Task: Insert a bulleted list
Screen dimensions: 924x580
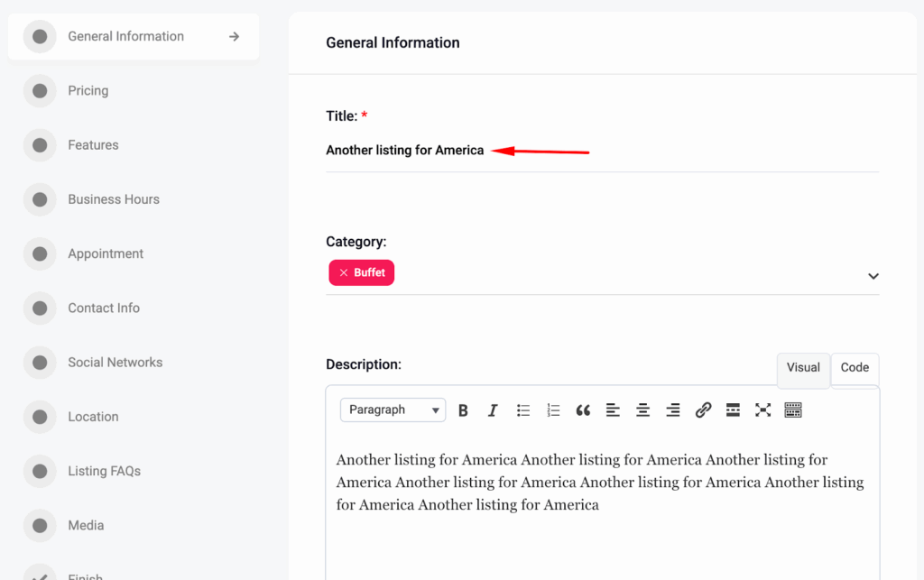Action: tap(523, 410)
